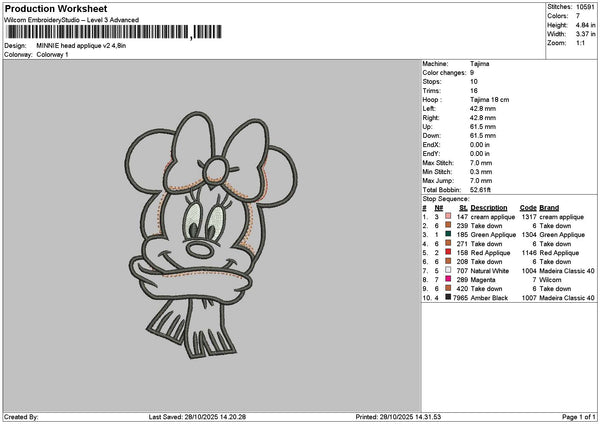The image size is (600, 424).
Task: Click the 'Magenta' description in row 8
Action: coord(483,280)
